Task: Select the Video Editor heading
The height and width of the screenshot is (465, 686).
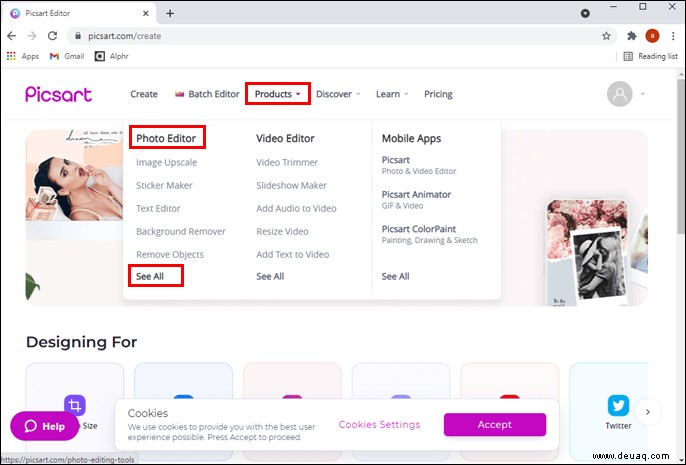Action: click(x=285, y=138)
